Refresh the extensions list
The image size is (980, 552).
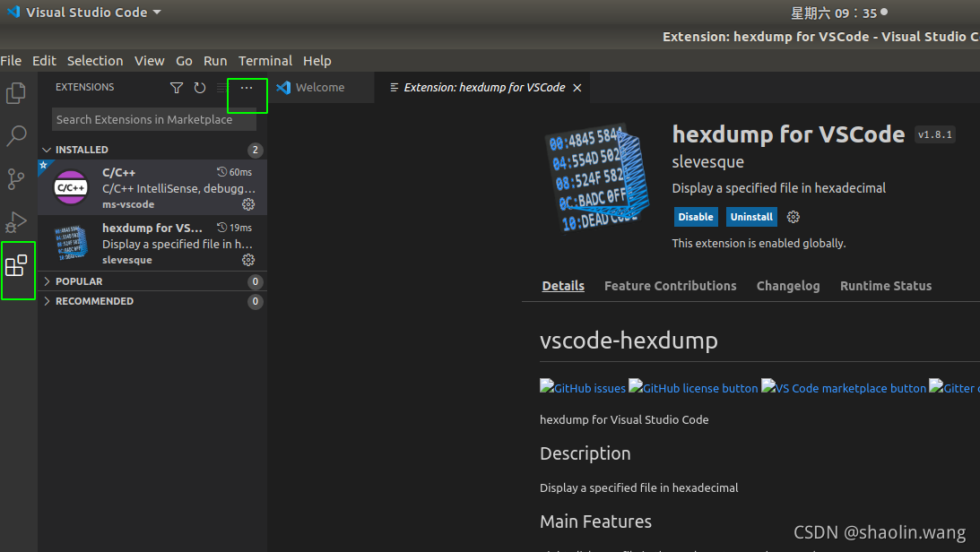(x=199, y=88)
